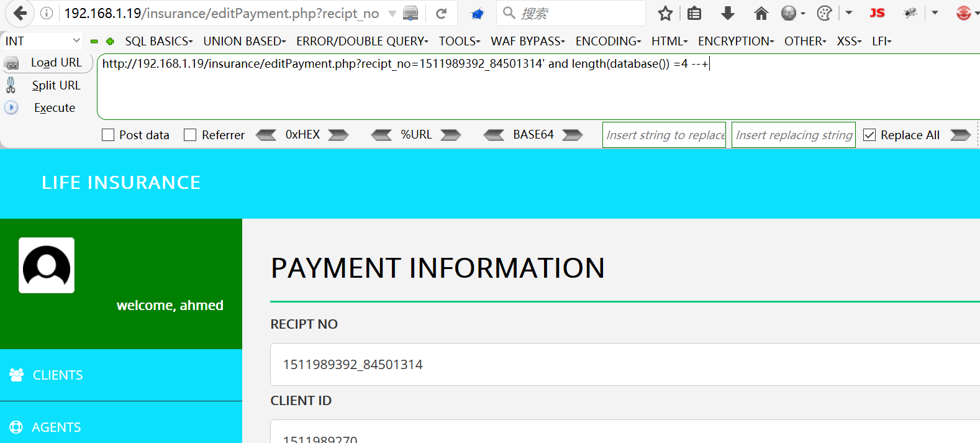Open the downloads arrow
Image resolution: width=980 pixels, height=443 pixels.
click(x=728, y=13)
